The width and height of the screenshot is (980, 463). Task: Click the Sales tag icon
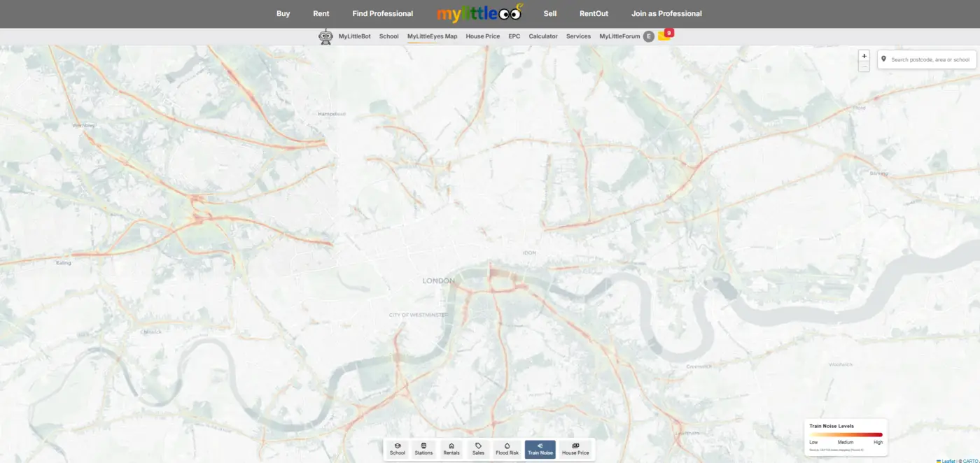478,448
